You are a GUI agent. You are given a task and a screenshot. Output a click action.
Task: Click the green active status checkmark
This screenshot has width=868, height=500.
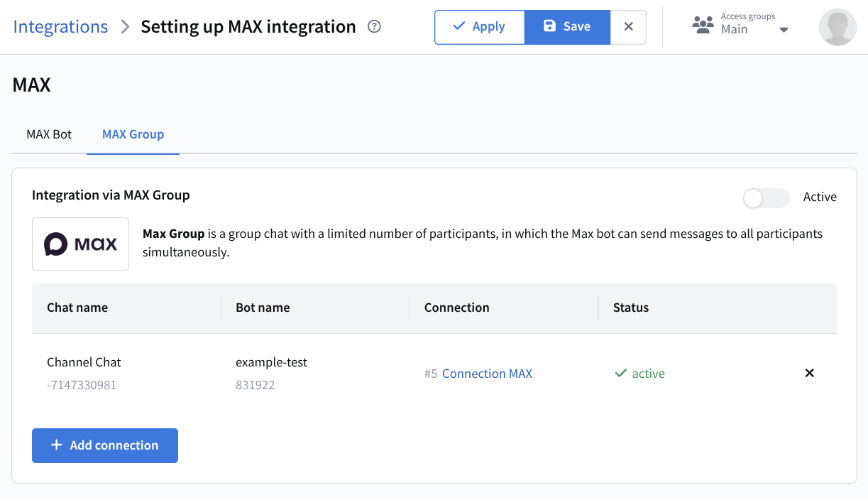[x=621, y=373]
